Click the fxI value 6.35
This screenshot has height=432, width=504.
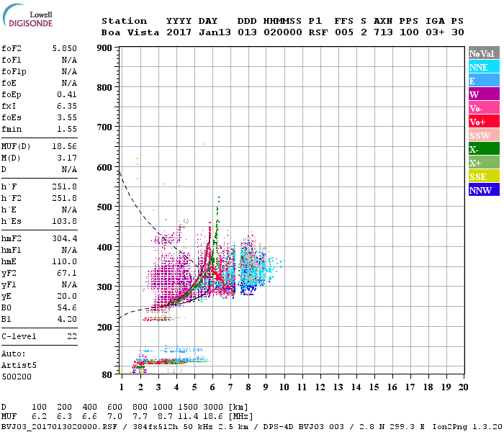coord(67,106)
